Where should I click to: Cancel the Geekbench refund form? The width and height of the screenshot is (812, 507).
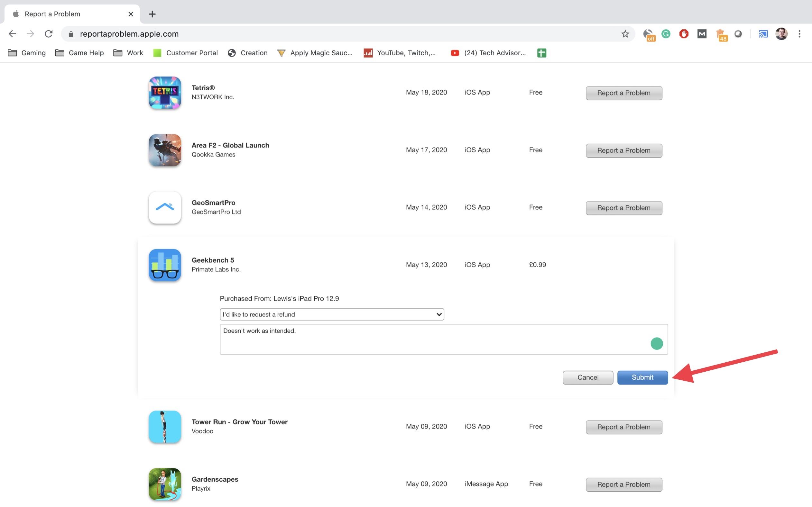point(587,377)
